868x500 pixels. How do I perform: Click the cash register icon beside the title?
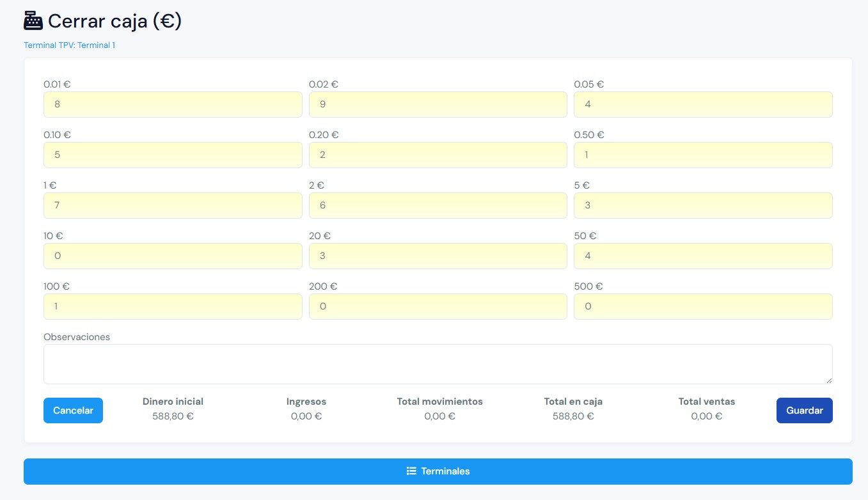click(33, 21)
